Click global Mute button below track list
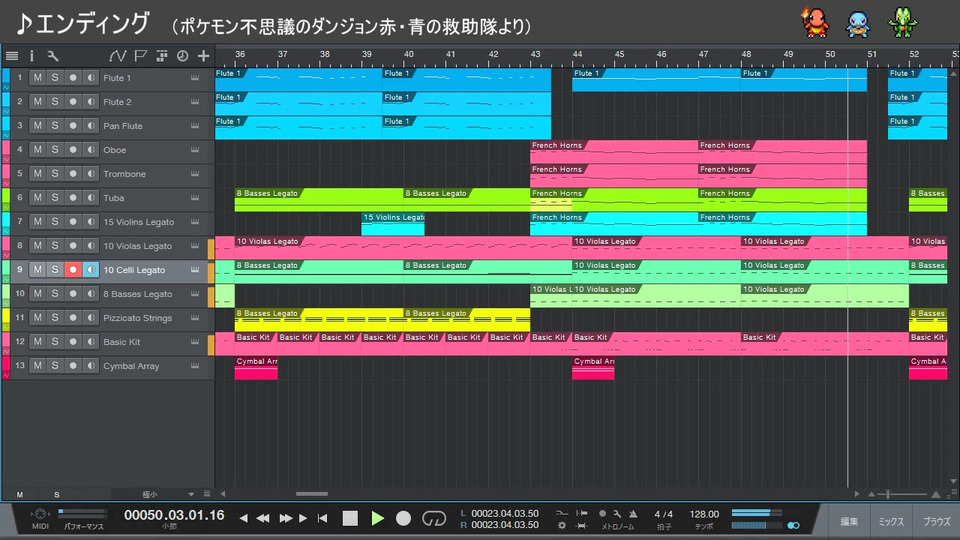This screenshot has height=540, width=960. [20, 494]
